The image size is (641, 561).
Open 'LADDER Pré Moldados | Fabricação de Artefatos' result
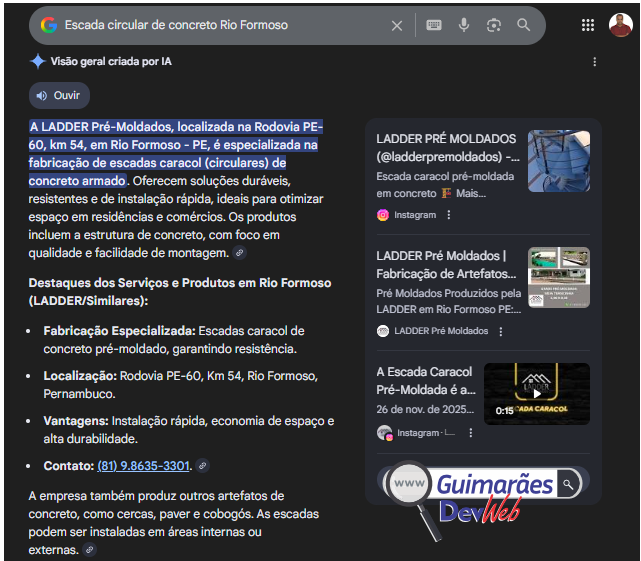(446, 265)
